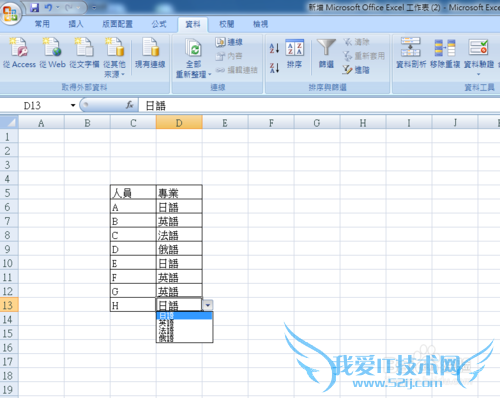
Task: Click cell D9 containing 俄語
Action: pyautogui.click(x=179, y=249)
